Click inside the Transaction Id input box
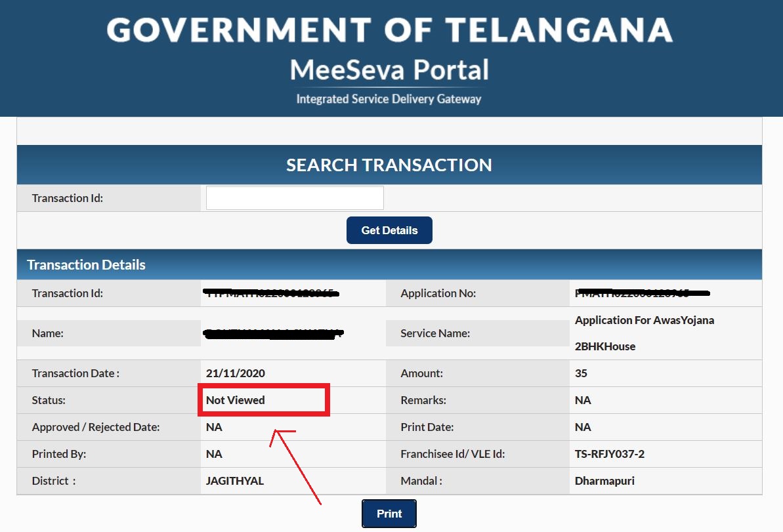This screenshot has width=783, height=532. (294, 197)
